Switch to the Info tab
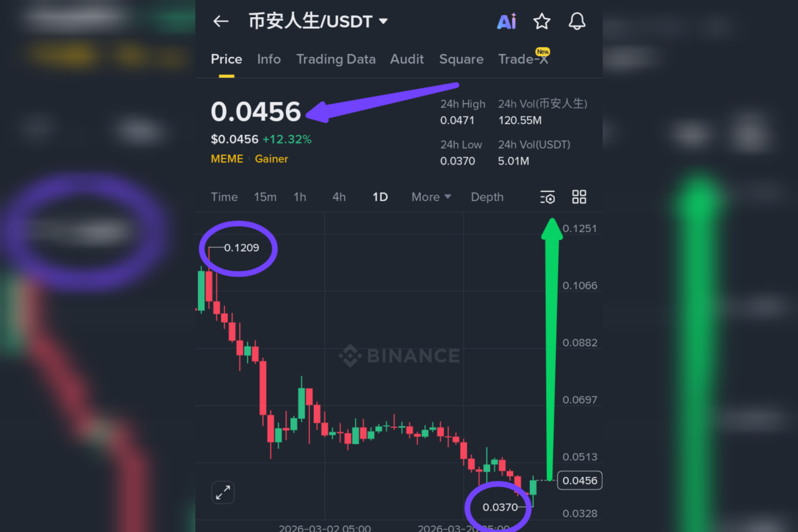The width and height of the screenshot is (798, 532). click(269, 59)
